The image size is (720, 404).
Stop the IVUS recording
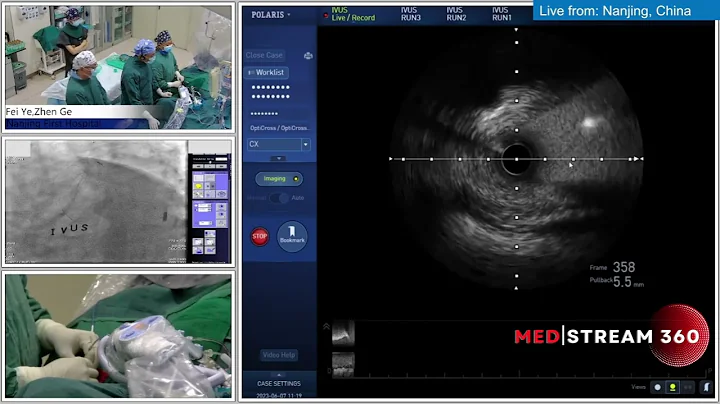[x=259, y=236]
